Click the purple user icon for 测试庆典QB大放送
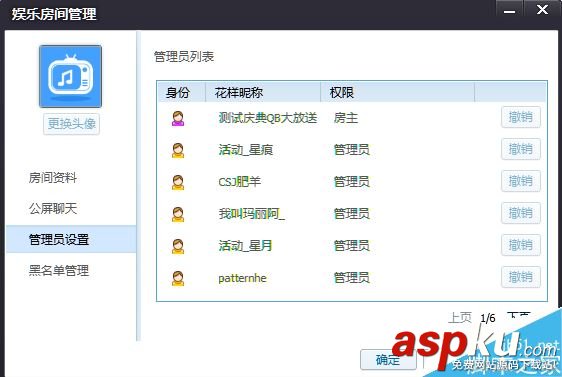562x377 pixels. click(178, 118)
